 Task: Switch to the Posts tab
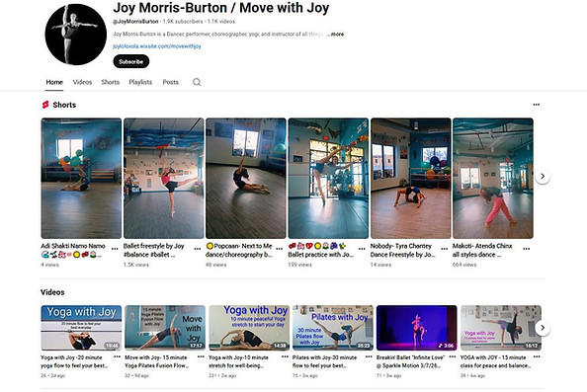click(x=171, y=82)
